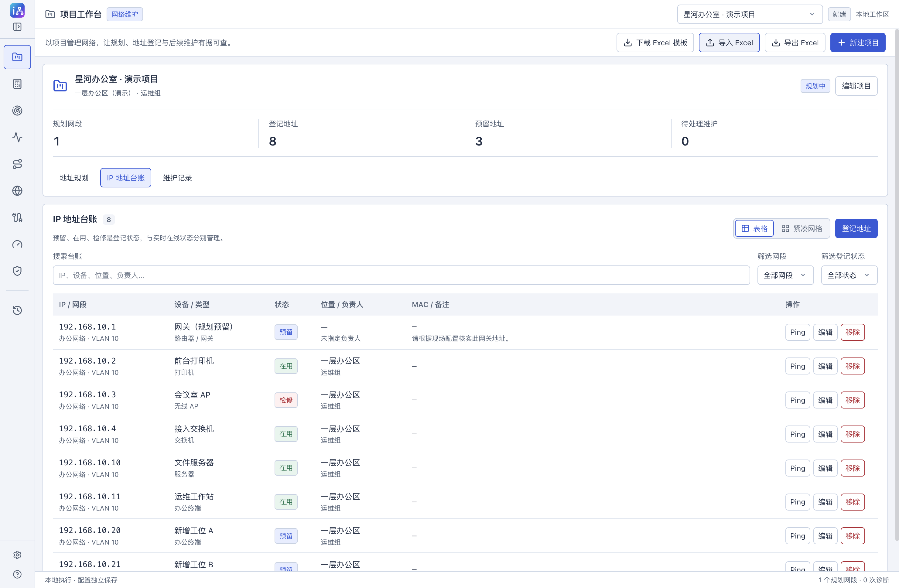Ping the 会议室 AP row
This screenshot has height=588, width=899.
797,400
